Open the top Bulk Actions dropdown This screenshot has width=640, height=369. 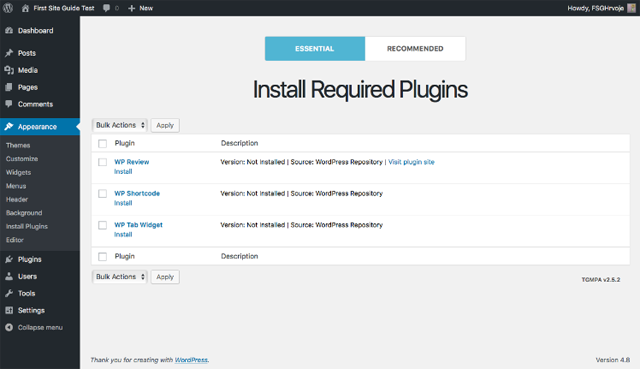[x=120, y=125]
